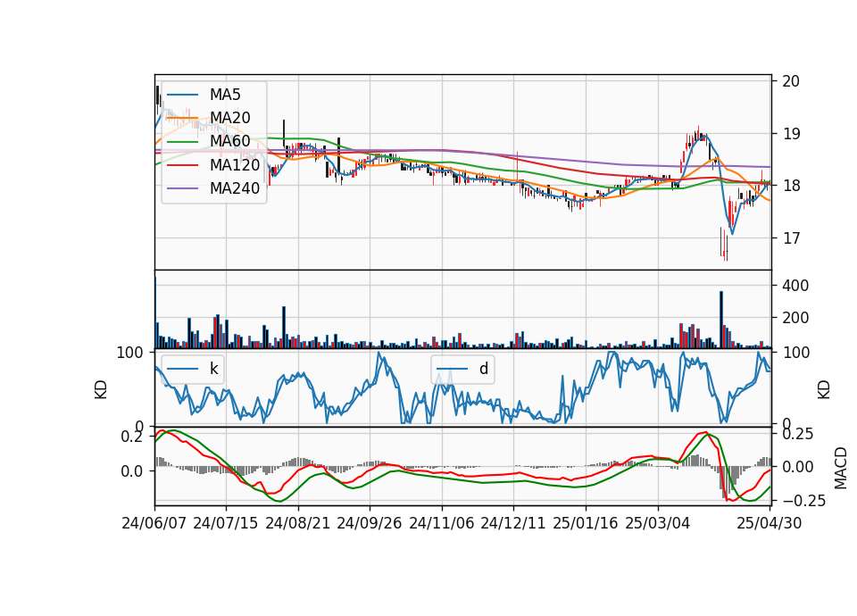Viewport: 857px width, 616px height.
Task: Click the MA5 legend label
Action: coord(225,95)
